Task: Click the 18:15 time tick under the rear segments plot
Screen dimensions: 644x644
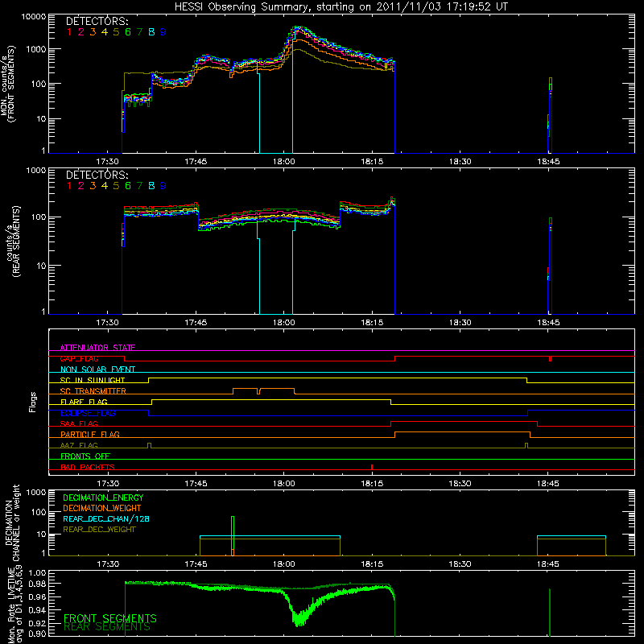Action: 372,323
